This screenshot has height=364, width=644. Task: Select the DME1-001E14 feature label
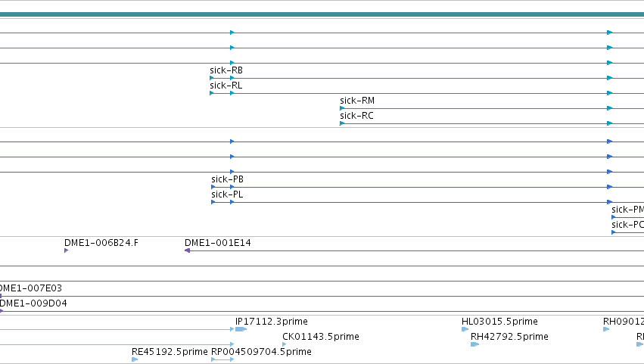pos(218,243)
